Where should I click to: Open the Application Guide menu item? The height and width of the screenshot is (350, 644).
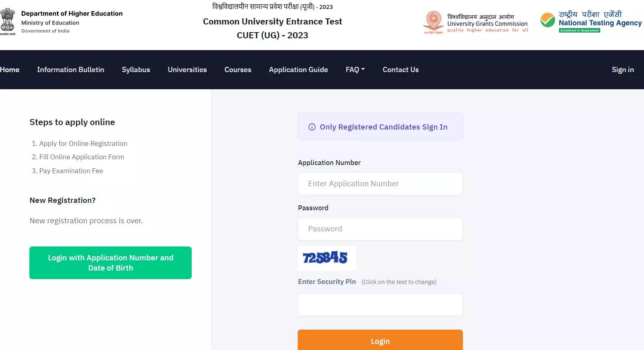click(298, 70)
